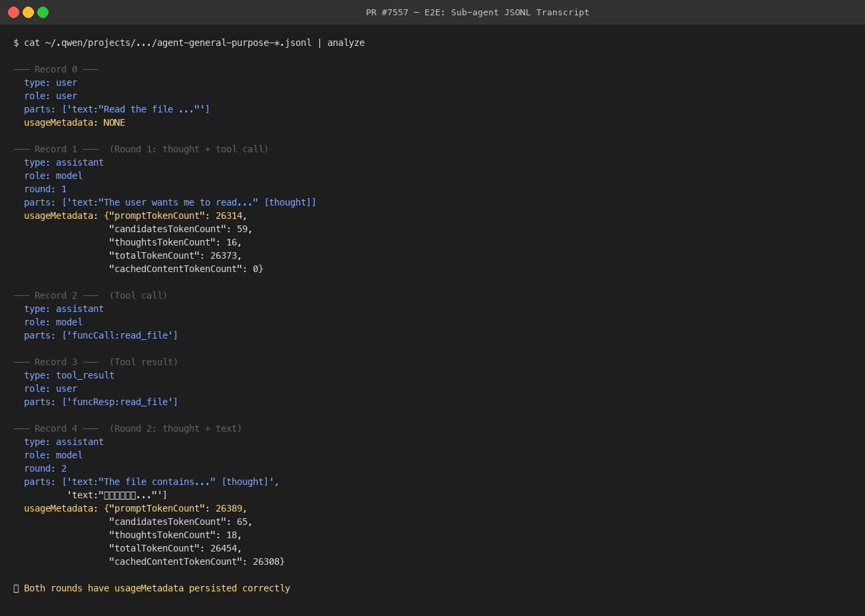Select the '--- Record 2 ---' header line
Screen dimensions: 865x616
pos(90,295)
